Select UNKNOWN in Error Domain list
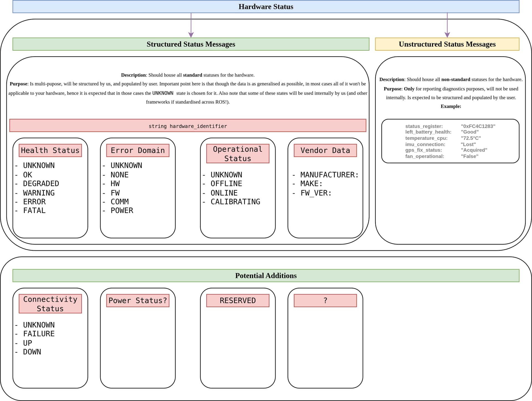 coord(126,165)
